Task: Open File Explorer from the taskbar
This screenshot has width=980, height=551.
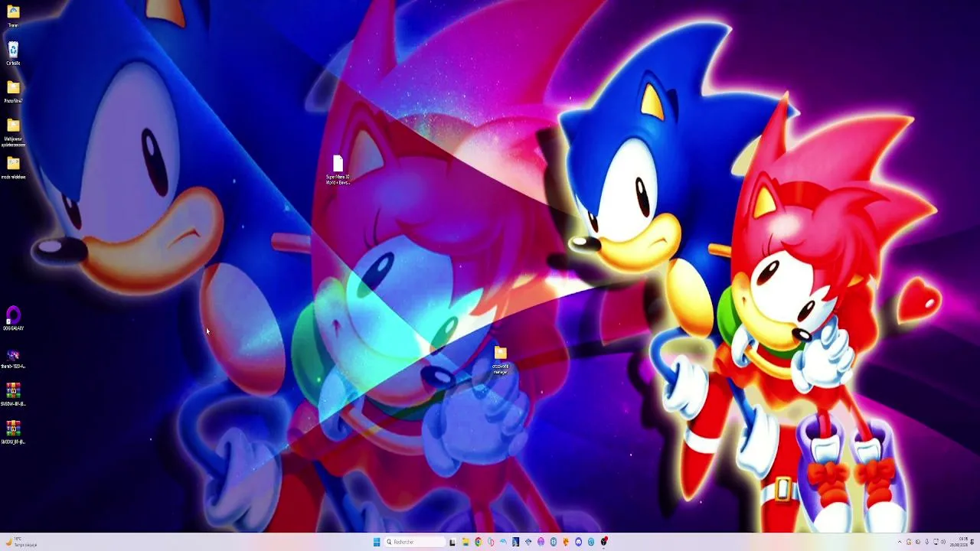Action: point(465,542)
